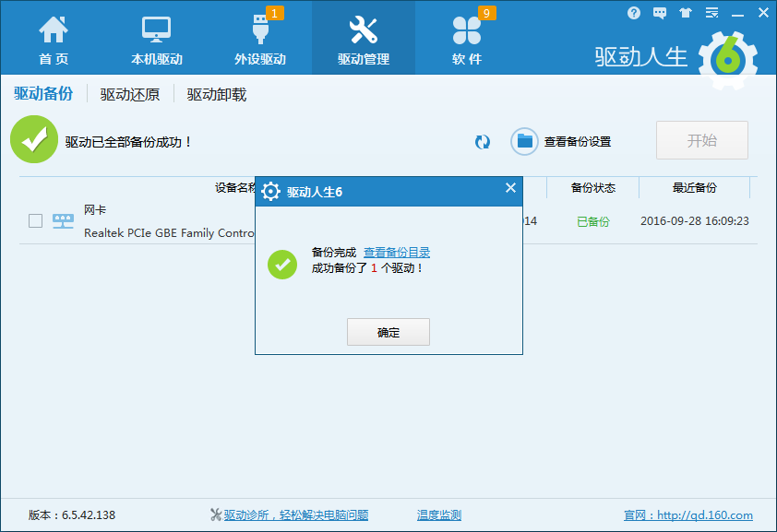Tick the 网卡 driver checkbox

35,220
